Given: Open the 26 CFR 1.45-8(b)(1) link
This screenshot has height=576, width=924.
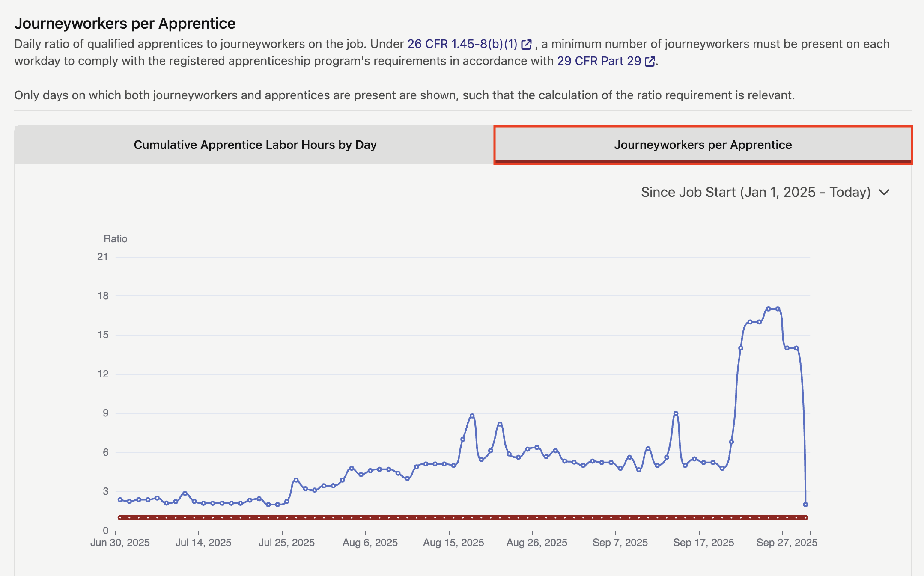Looking at the screenshot, I should click(462, 44).
